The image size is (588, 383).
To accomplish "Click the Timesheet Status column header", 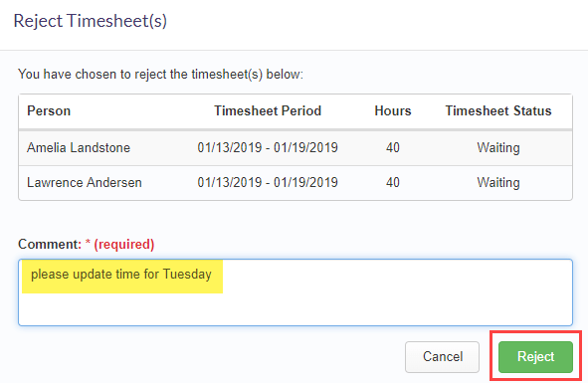I will click(498, 111).
